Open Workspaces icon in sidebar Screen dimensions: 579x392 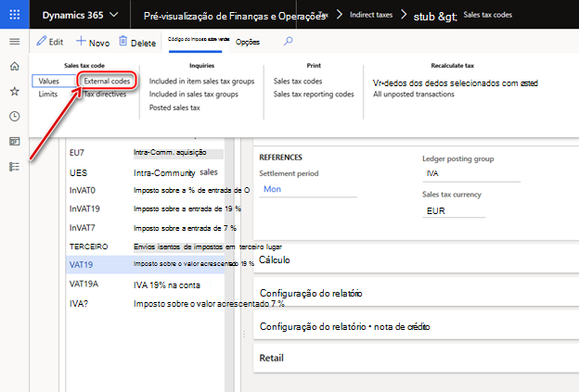click(15, 142)
